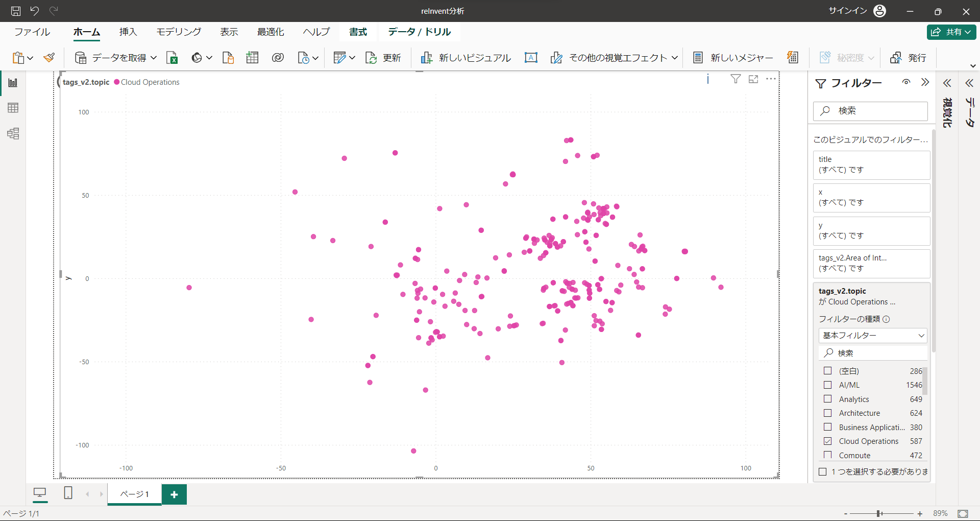
Task: Open the model view in left sidebar
Action: 13,134
